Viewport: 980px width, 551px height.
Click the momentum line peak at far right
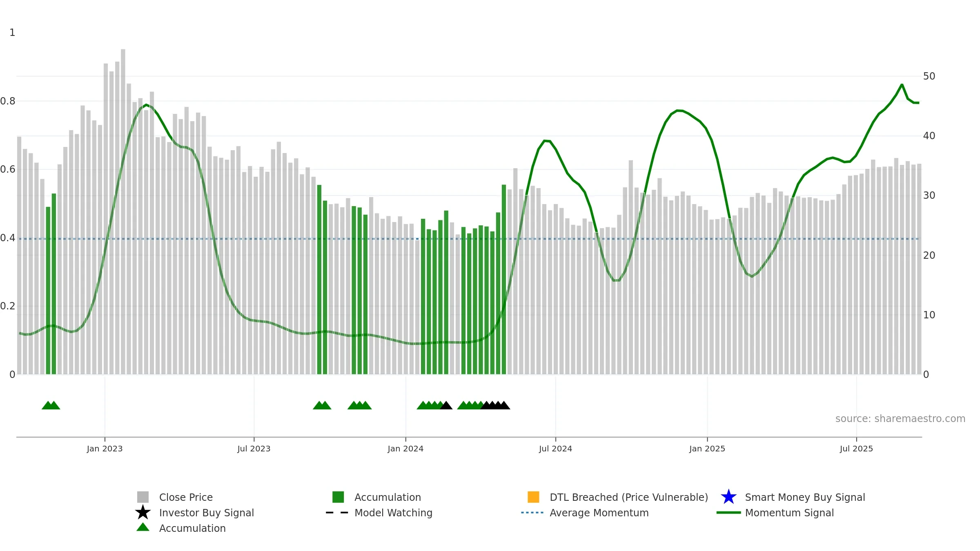pyautogui.click(x=902, y=84)
